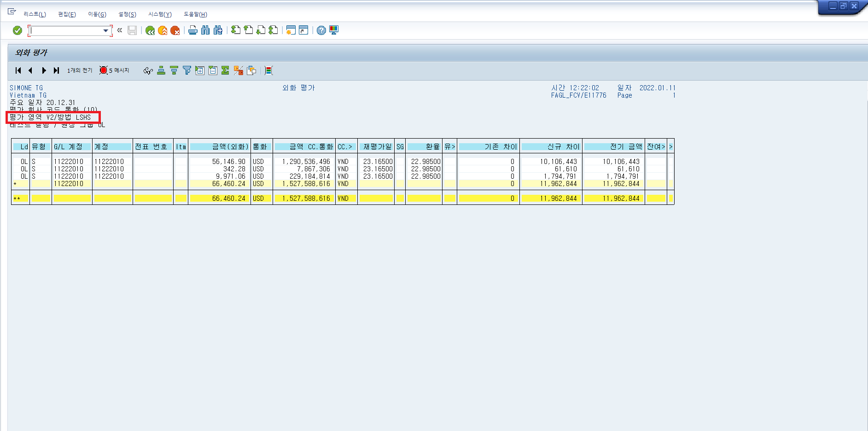The width and height of the screenshot is (868, 431).
Task: Collapse the command field with « arrow
Action: [x=120, y=30]
